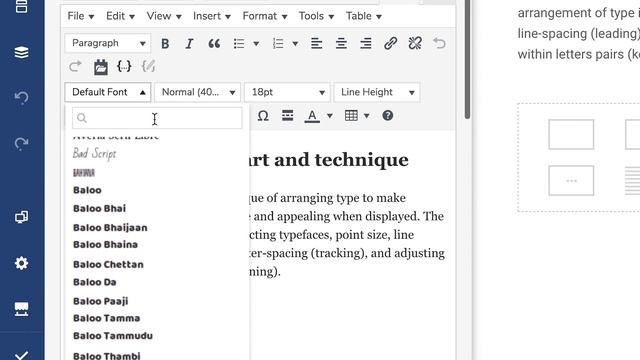Toggle italic formatting
Image resolution: width=640 pixels, height=360 pixels.
(189, 43)
